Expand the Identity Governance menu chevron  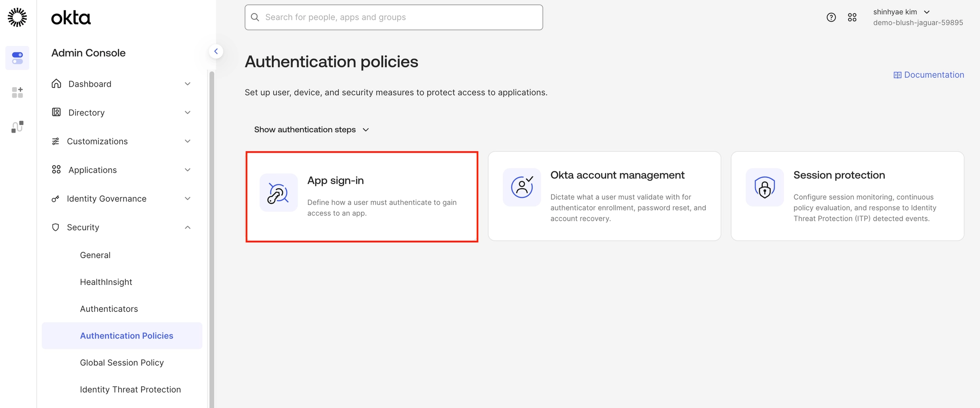188,199
